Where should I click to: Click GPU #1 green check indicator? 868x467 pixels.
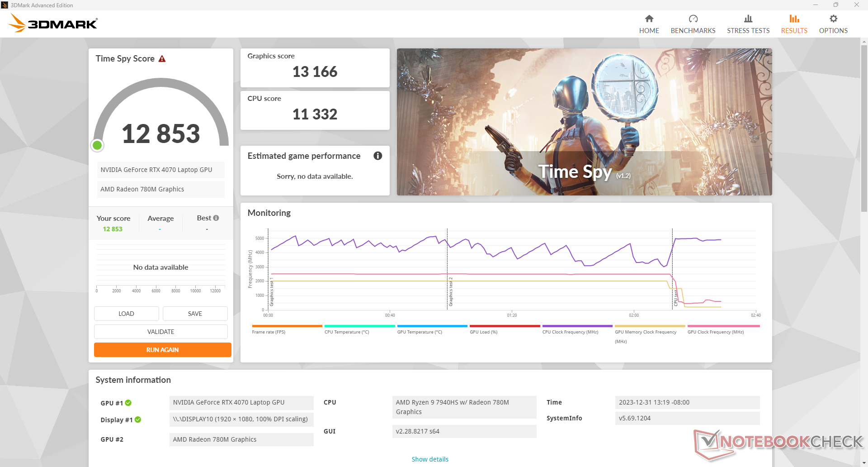tap(128, 403)
